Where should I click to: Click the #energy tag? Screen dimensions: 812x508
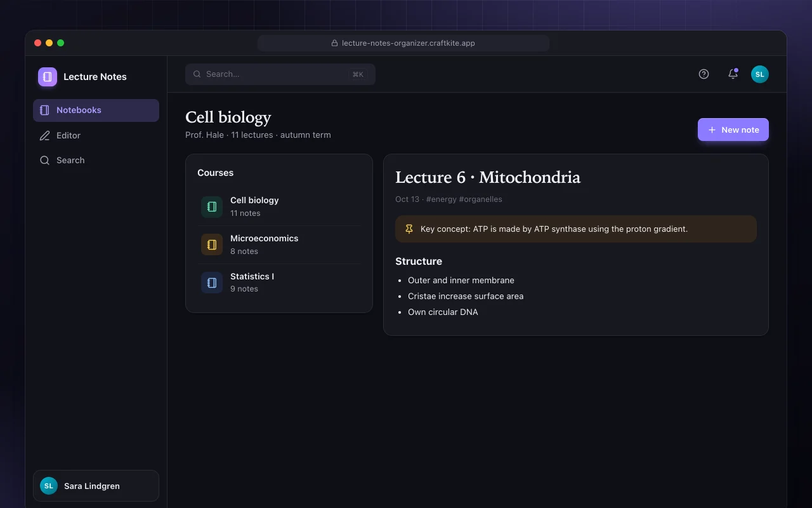pyautogui.click(x=442, y=199)
